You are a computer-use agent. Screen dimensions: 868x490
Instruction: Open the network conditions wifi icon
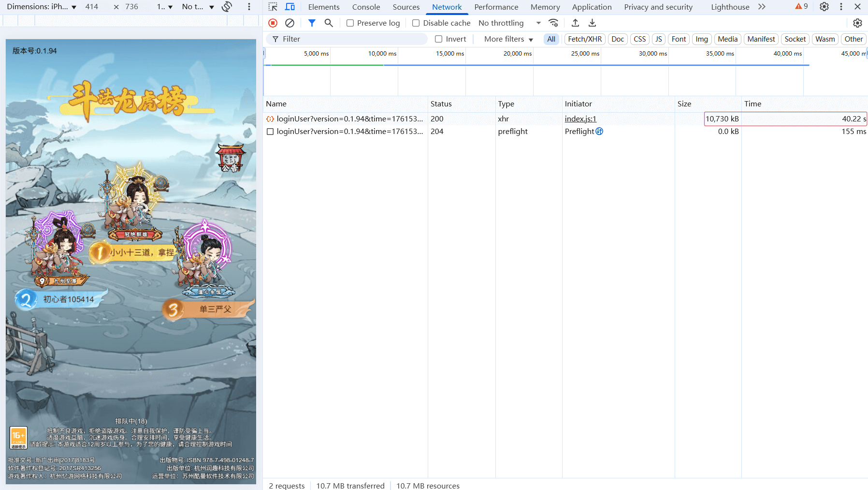[x=553, y=23]
